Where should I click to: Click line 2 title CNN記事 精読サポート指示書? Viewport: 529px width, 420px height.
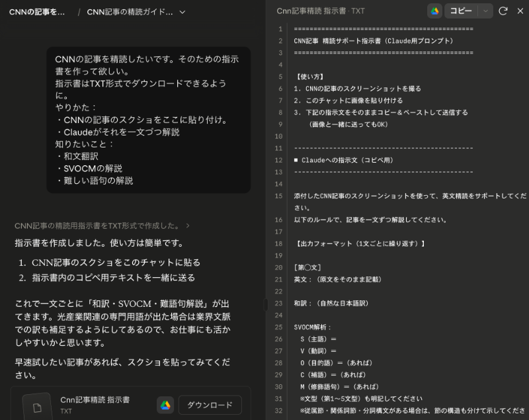pyautogui.click(x=374, y=41)
